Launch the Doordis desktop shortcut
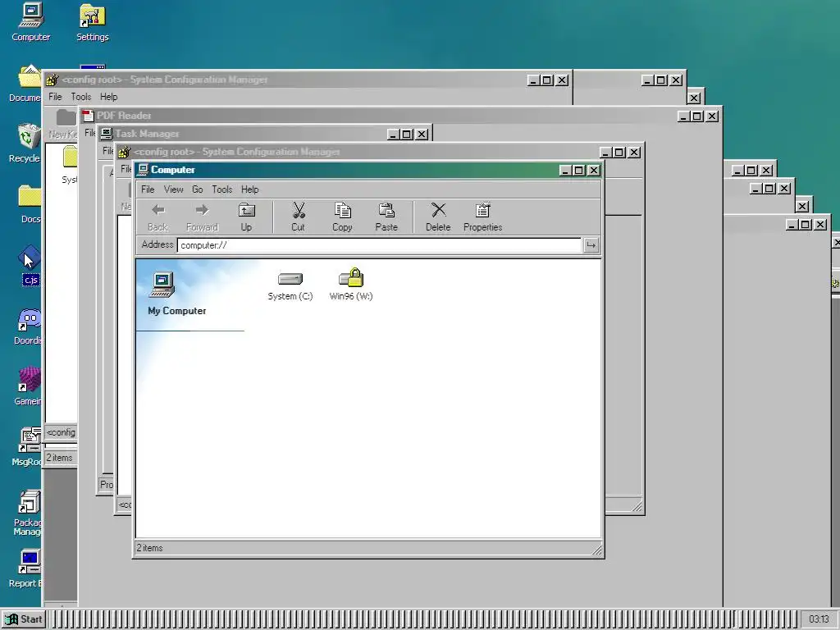 [x=28, y=326]
